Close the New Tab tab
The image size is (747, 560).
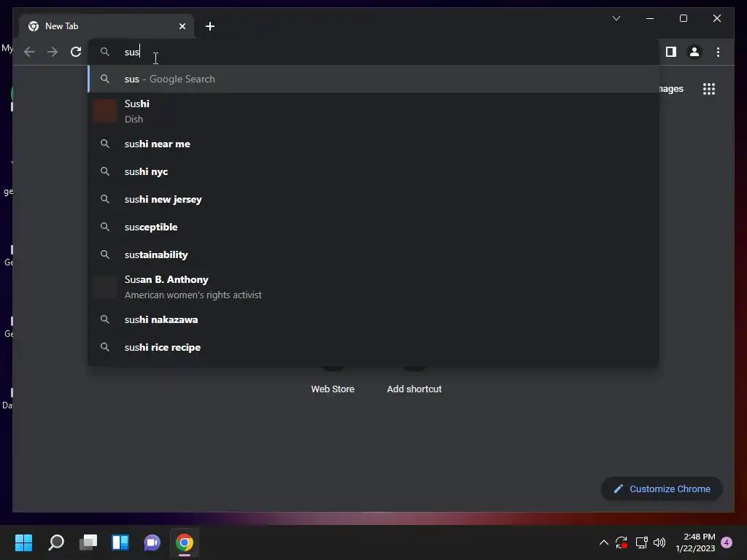182,26
